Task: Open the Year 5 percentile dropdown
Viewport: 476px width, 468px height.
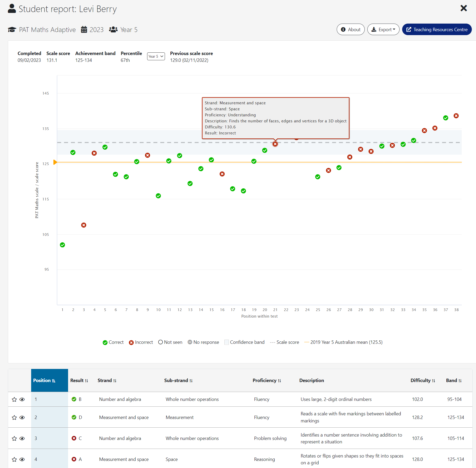Action: click(x=156, y=56)
